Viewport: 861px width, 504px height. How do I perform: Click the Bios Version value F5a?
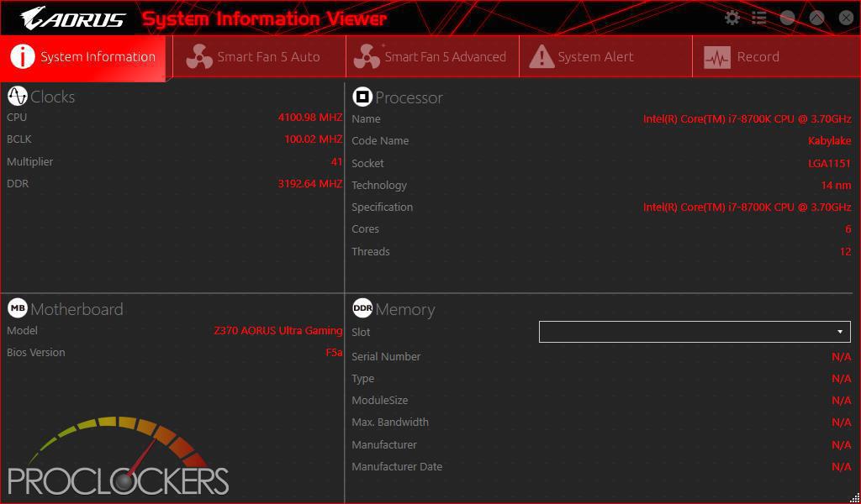(x=334, y=353)
